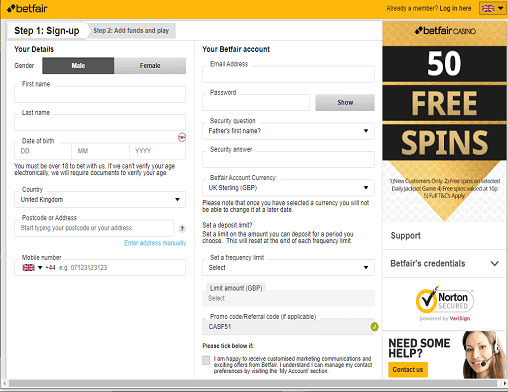Click the Email Address field
Viewport: 508px width, 392px height.
click(x=288, y=74)
